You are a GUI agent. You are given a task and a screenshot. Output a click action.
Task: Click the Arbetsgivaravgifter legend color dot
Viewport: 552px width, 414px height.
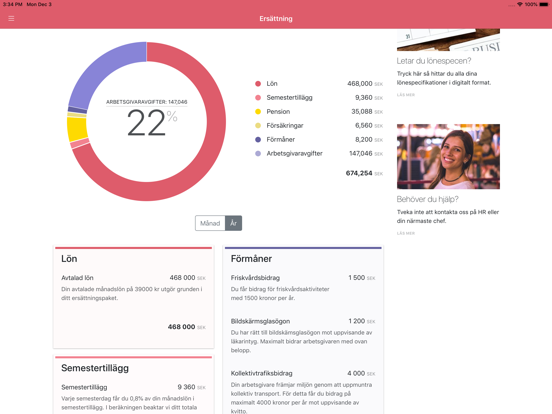click(x=258, y=153)
